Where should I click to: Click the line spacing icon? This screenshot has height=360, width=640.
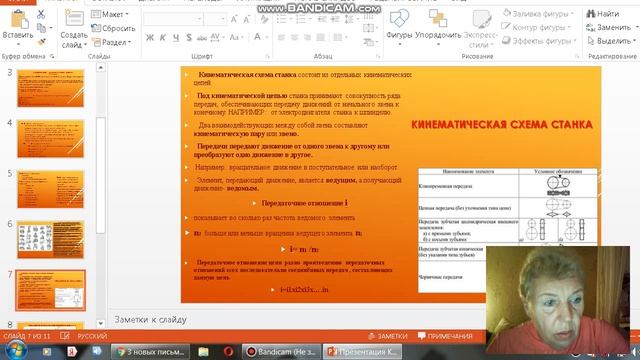(x=350, y=19)
